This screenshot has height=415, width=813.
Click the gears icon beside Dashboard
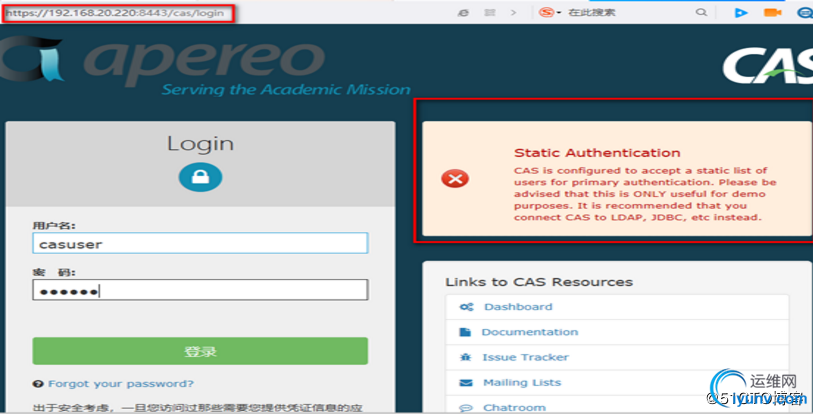tap(466, 307)
